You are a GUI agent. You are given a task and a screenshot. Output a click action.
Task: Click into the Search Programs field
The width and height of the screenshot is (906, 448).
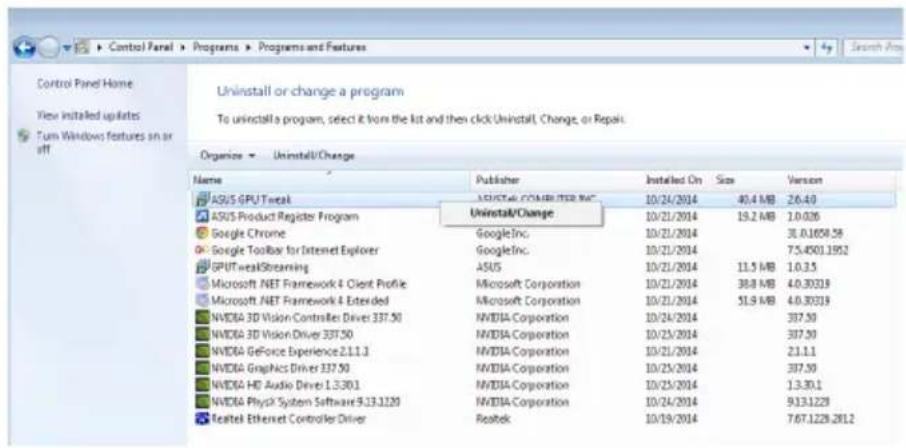(873, 49)
